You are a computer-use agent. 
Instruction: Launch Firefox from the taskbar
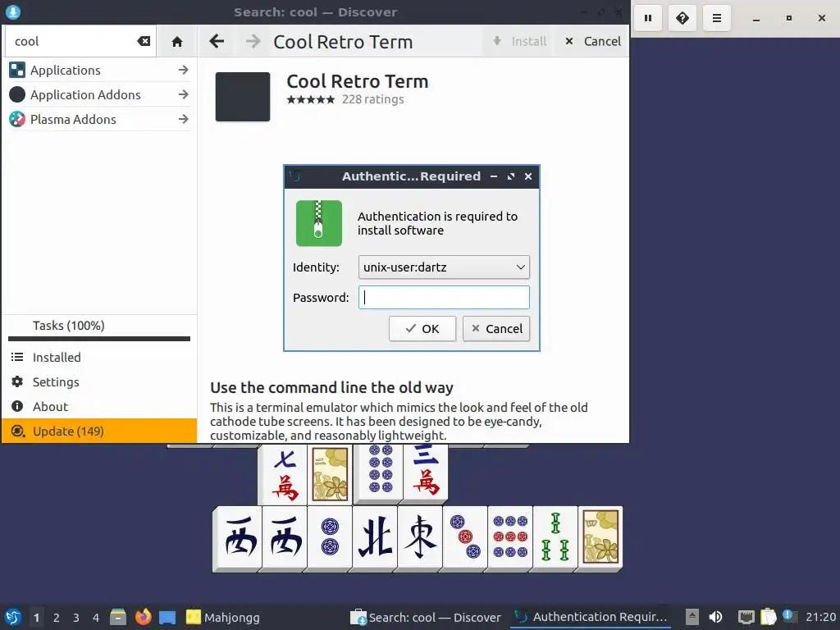pos(143,617)
